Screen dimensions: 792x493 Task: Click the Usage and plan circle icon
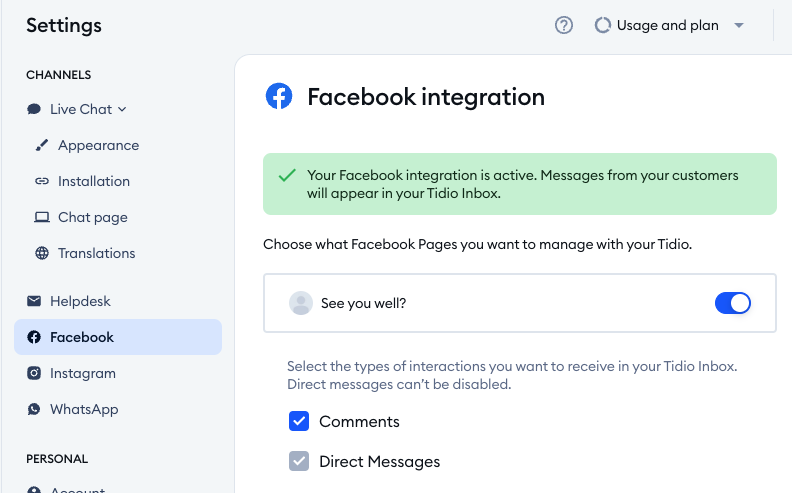(603, 25)
